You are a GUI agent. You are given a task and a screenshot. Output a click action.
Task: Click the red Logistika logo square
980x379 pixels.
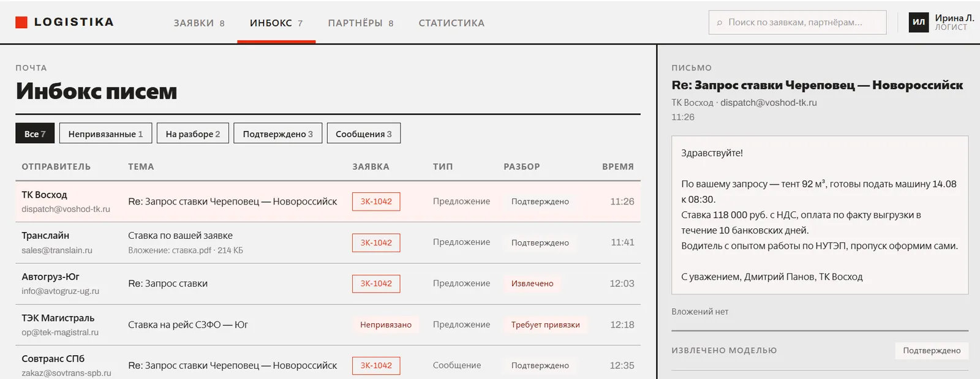pos(21,23)
